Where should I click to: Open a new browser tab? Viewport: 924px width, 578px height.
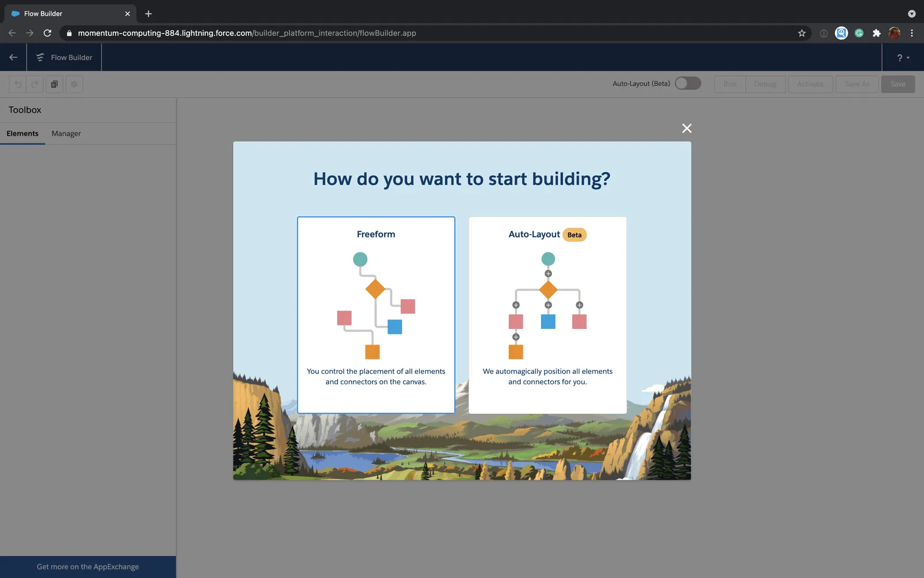[x=148, y=13]
